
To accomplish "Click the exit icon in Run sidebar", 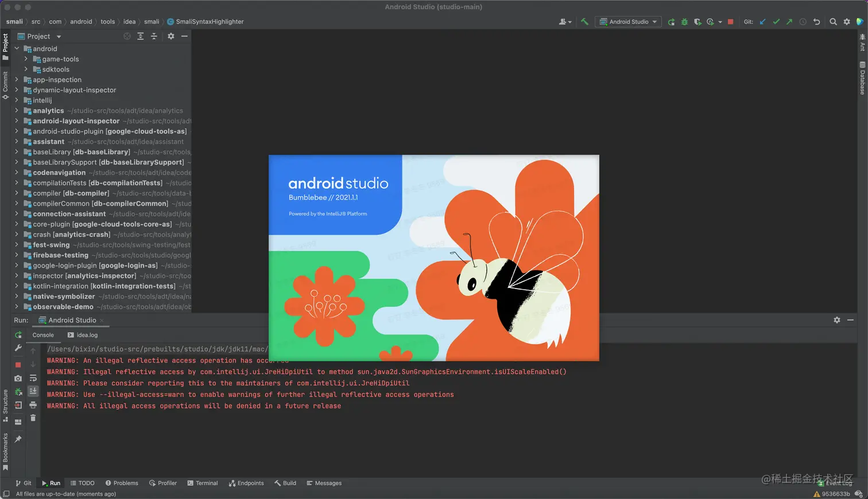I will 18,406.
